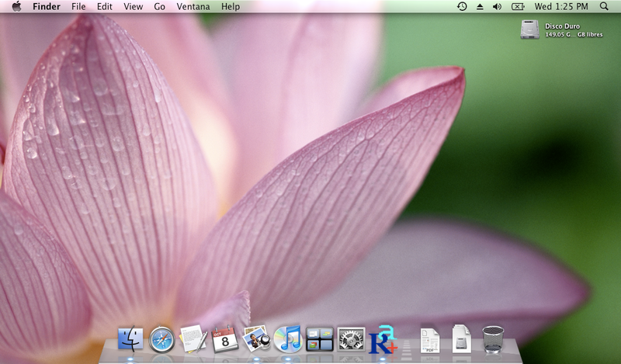
Task: Select the Disco Duro desktop drive
Action: coord(531,29)
